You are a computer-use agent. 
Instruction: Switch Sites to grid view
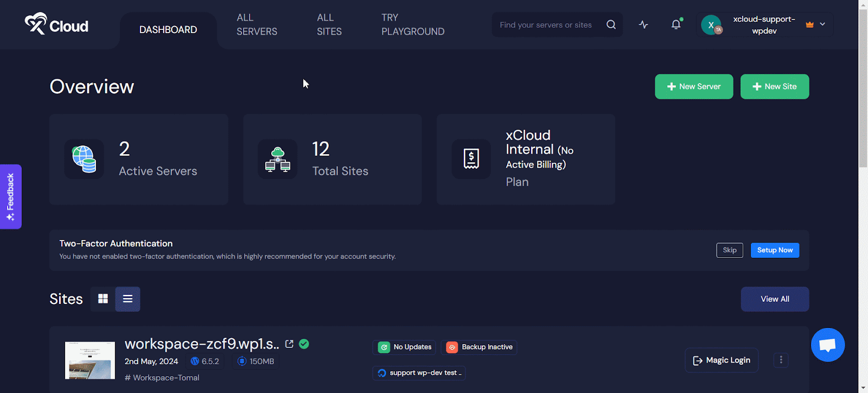[103, 299]
